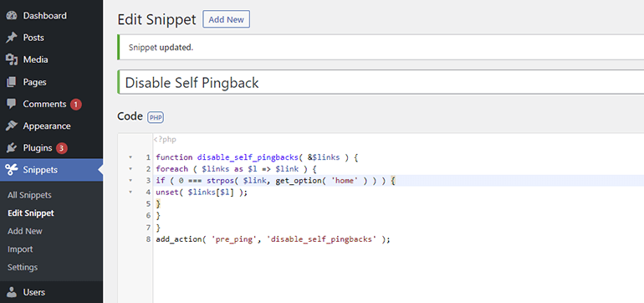Open All Snippets submenu link
644x303 pixels.
point(29,195)
